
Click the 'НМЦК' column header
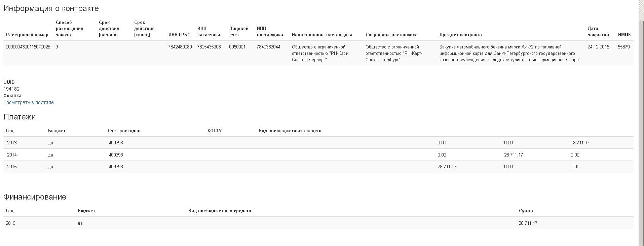point(624,35)
